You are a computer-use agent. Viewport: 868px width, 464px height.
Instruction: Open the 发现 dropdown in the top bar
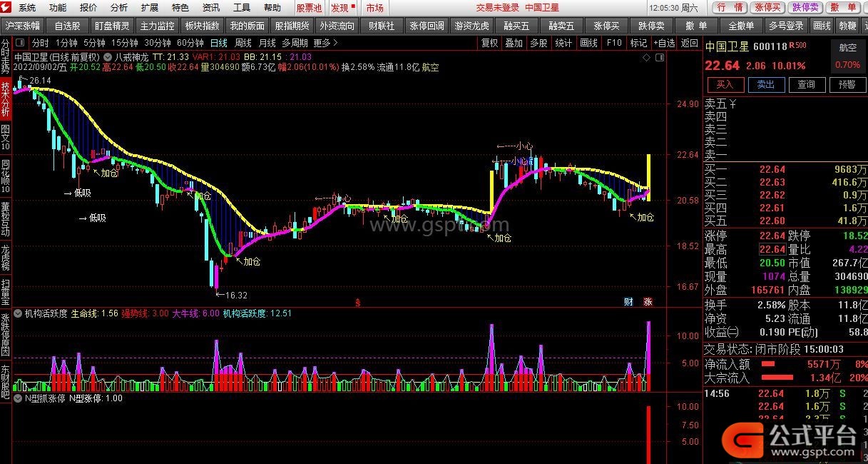(342, 8)
